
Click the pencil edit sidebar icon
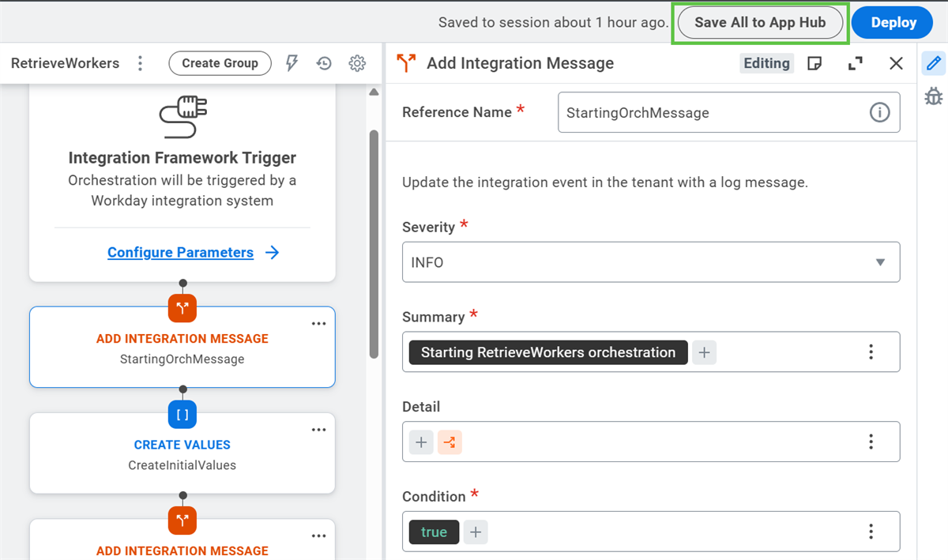tap(934, 63)
